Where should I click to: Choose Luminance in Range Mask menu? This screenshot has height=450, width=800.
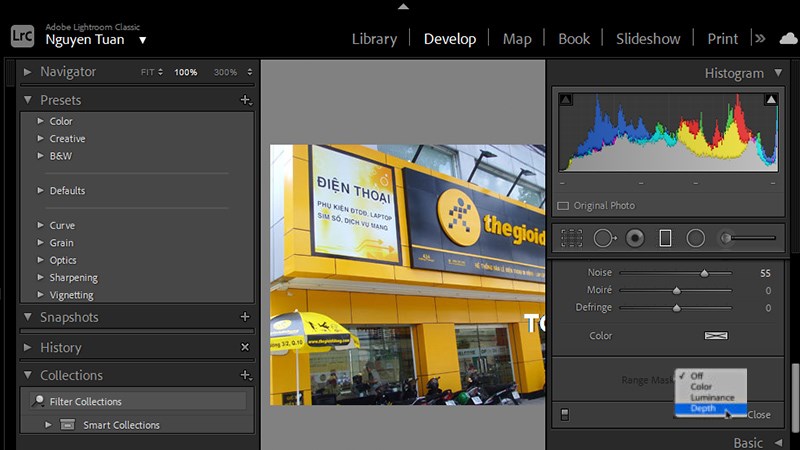click(x=711, y=397)
